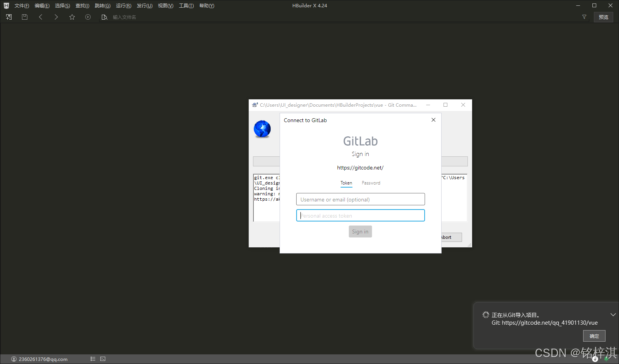The image size is (619, 364).
Task: Switch to the Password tab
Action: [x=371, y=183]
